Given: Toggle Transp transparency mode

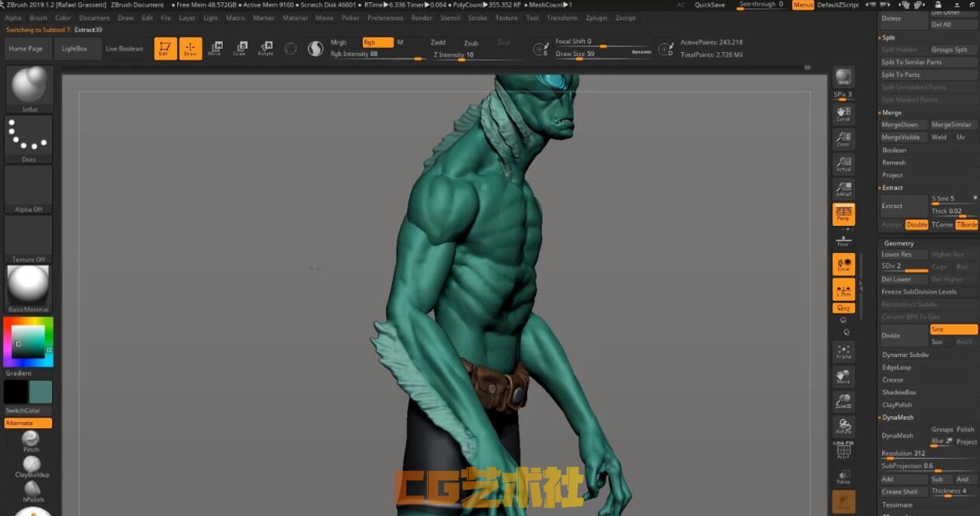Looking at the screenshot, I should [x=843, y=476].
